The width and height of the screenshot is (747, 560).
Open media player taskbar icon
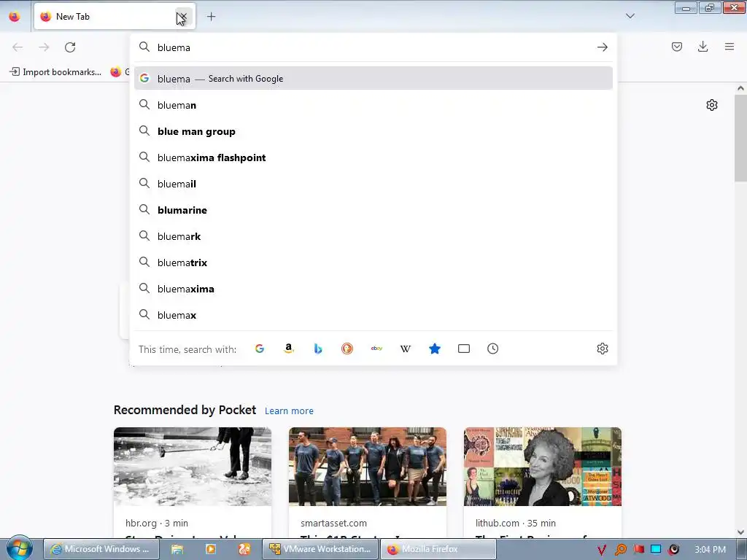click(211, 549)
